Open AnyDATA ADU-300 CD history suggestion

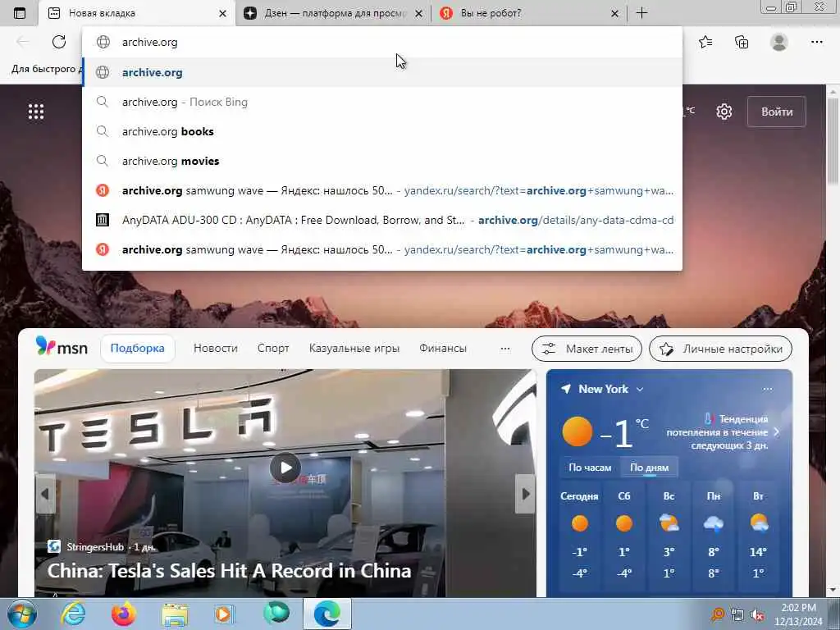382,220
